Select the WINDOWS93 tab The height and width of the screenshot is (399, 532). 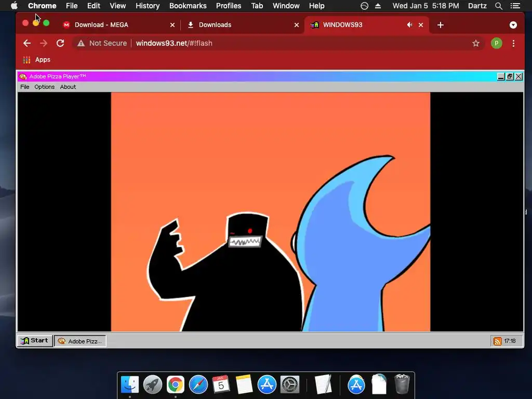point(366,25)
